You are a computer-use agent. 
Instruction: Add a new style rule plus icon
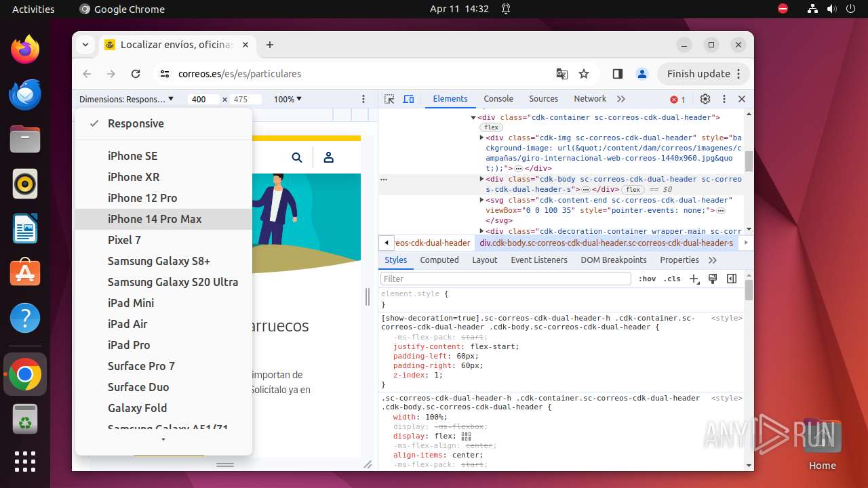[x=694, y=279]
